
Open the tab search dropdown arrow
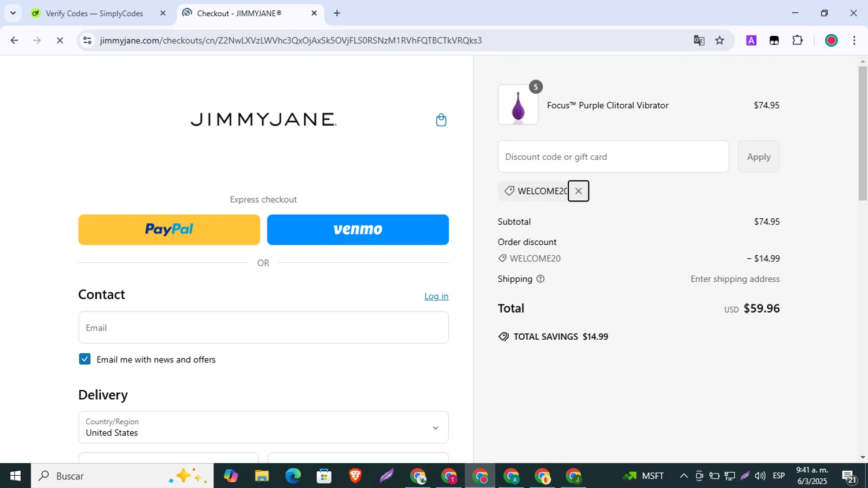coord(13,13)
